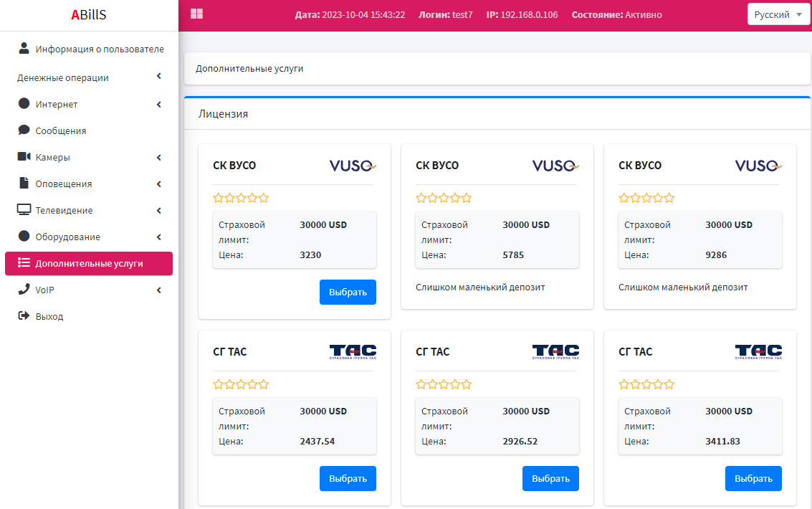Click the ABillS logo link
The height and width of the screenshot is (509, 812).
89,14
